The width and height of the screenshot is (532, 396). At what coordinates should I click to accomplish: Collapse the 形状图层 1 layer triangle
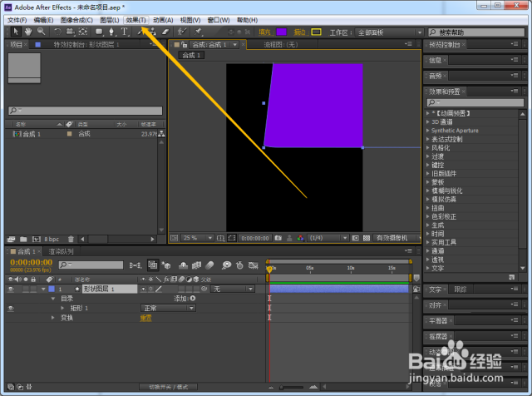pos(43,289)
